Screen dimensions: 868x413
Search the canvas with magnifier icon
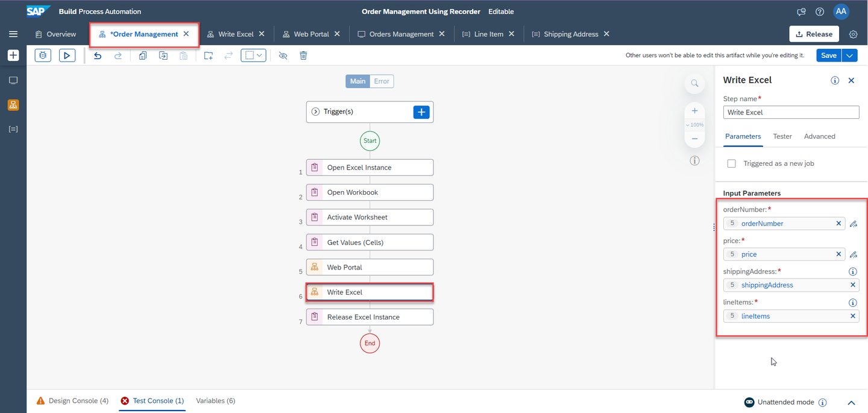(x=694, y=83)
